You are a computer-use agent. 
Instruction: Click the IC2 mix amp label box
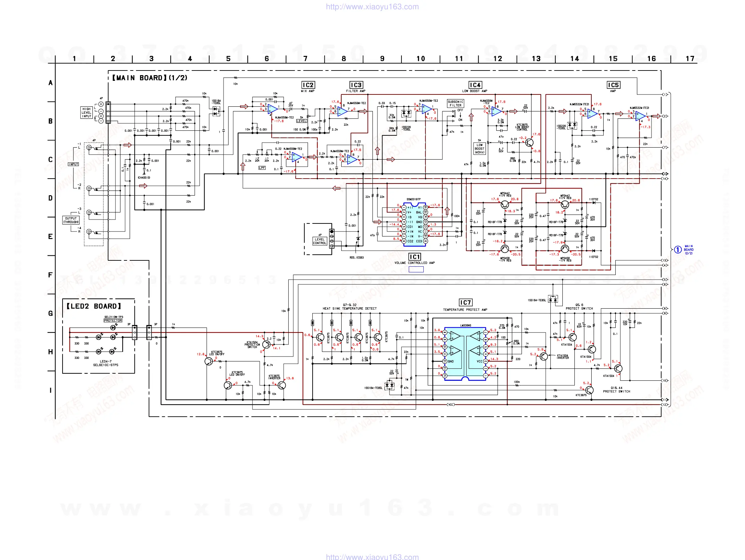pyautogui.click(x=308, y=85)
